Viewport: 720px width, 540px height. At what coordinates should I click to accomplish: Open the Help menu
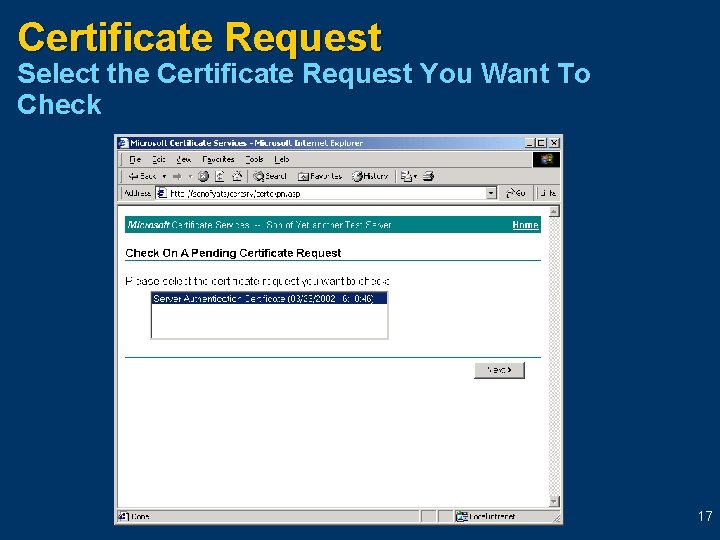click(281, 159)
